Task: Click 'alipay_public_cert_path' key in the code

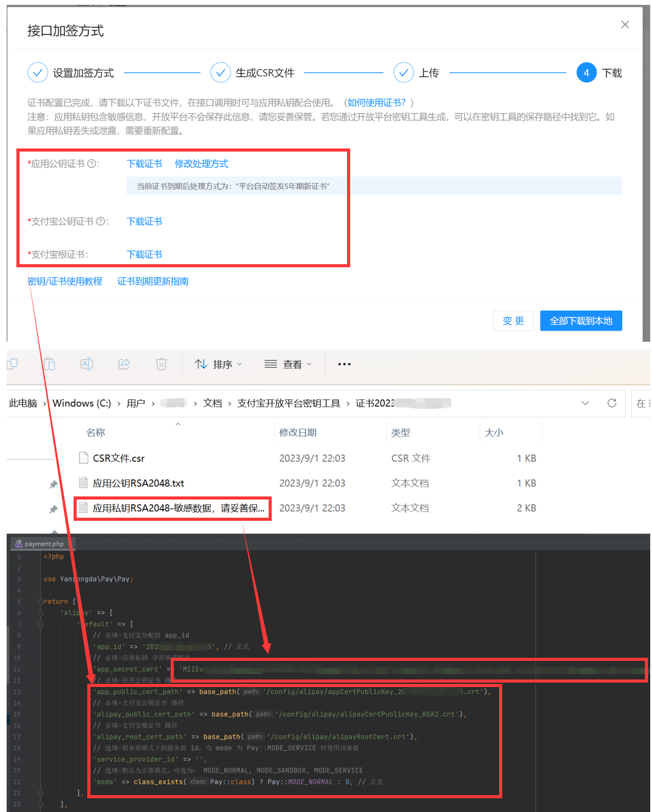Action: tap(144, 714)
